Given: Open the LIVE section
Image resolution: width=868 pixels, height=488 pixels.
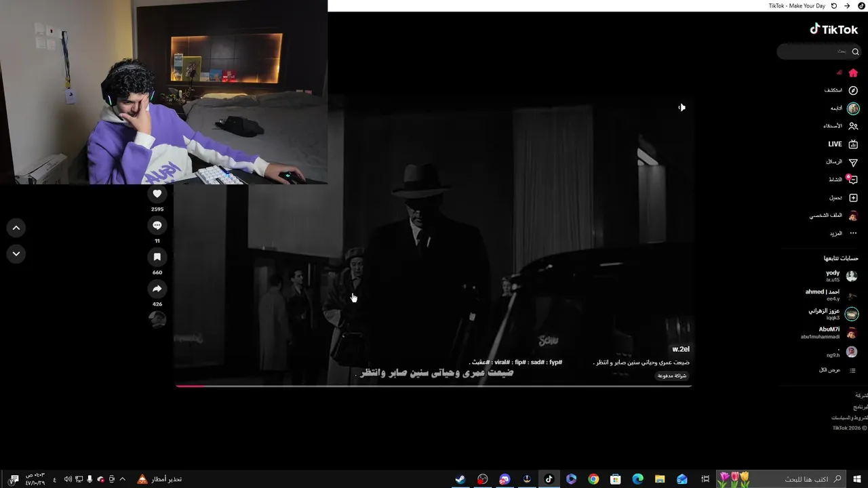Looking at the screenshot, I should coord(843,144).
